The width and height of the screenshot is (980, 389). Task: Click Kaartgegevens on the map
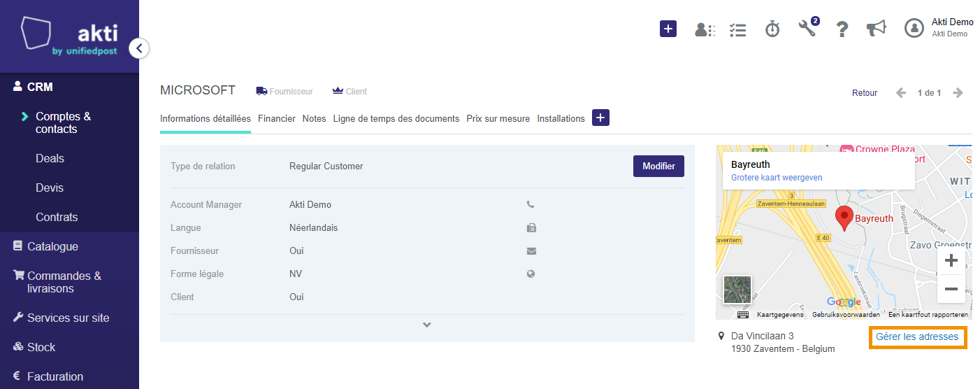[x=780, y=315]
